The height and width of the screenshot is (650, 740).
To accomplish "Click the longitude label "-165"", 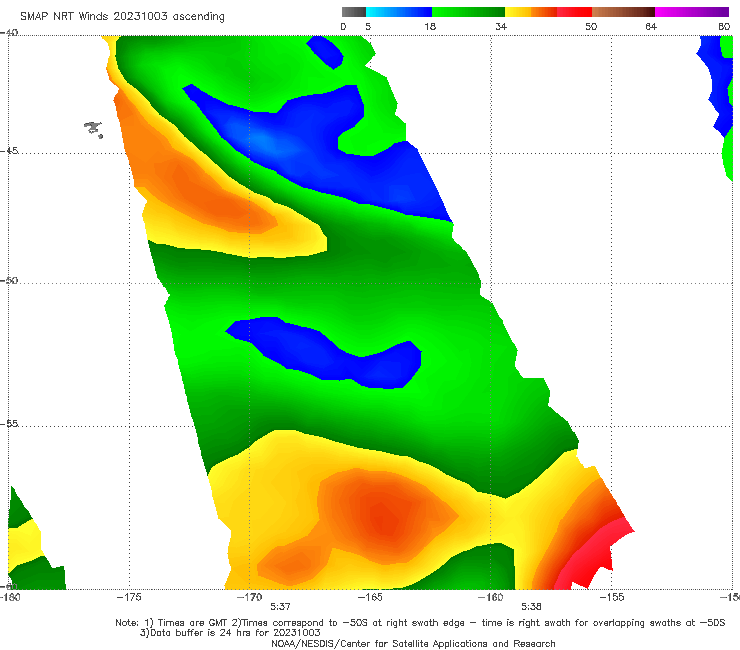I will (370, 597).
